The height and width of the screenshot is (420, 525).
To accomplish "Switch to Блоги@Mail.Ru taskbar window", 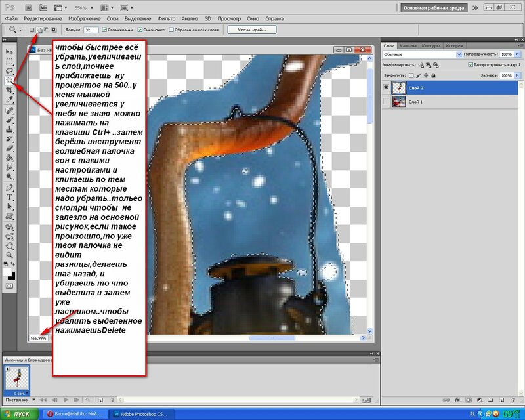I will 76,414.
